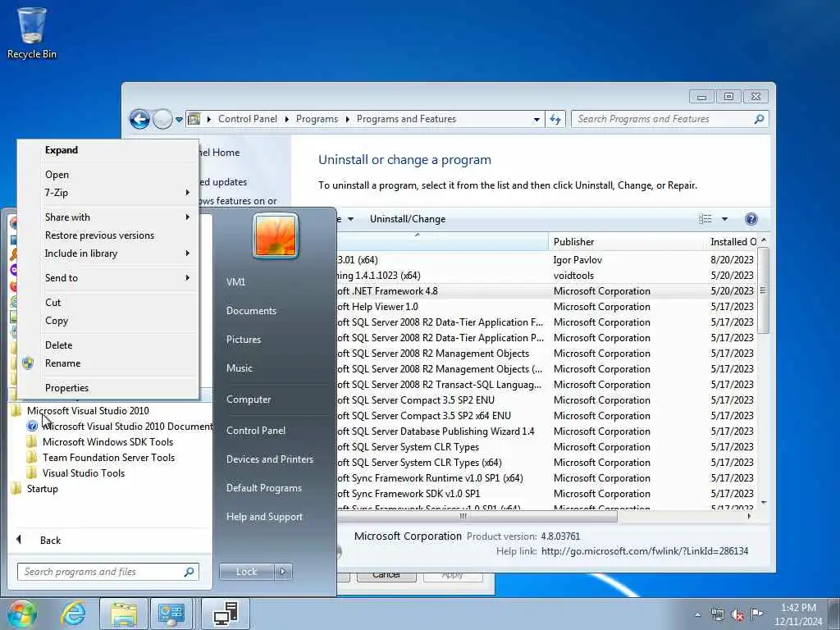Screen dimensions: 840x630
Task: Open Properties from the context menu
Action: click(x=108, y=388)
